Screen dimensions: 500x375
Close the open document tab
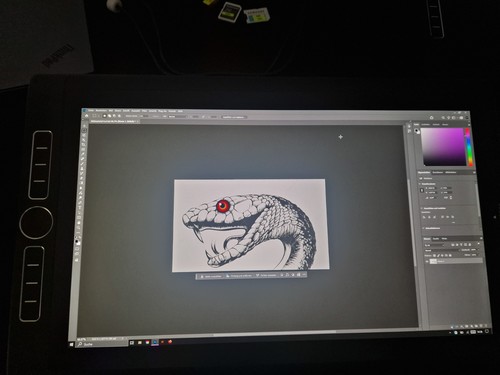point(138,121)
